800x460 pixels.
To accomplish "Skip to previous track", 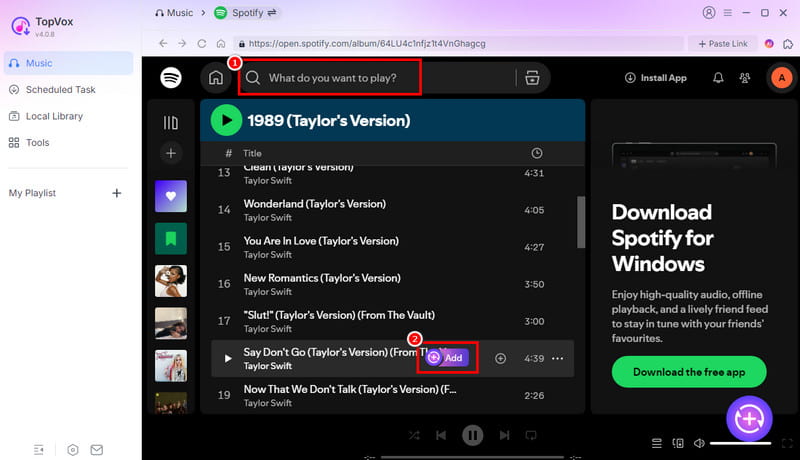I will pos(441,435).
